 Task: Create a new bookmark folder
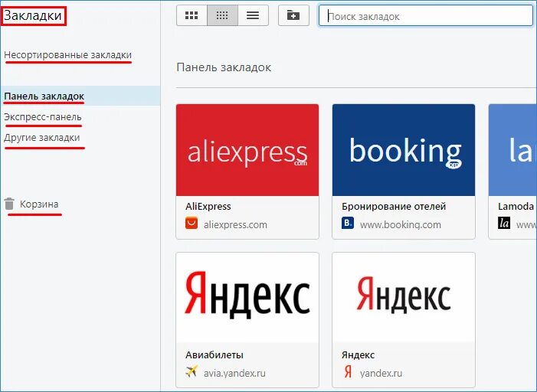coord(293,15)
